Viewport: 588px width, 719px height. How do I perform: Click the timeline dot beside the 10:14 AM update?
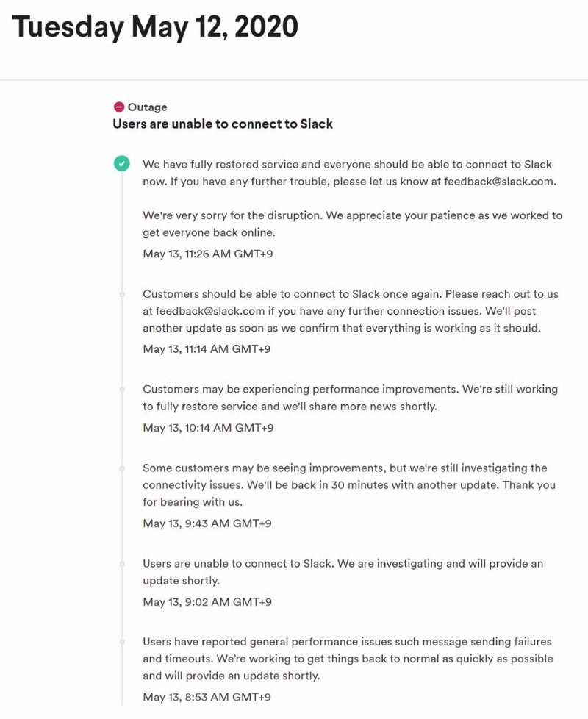[122, 389]
